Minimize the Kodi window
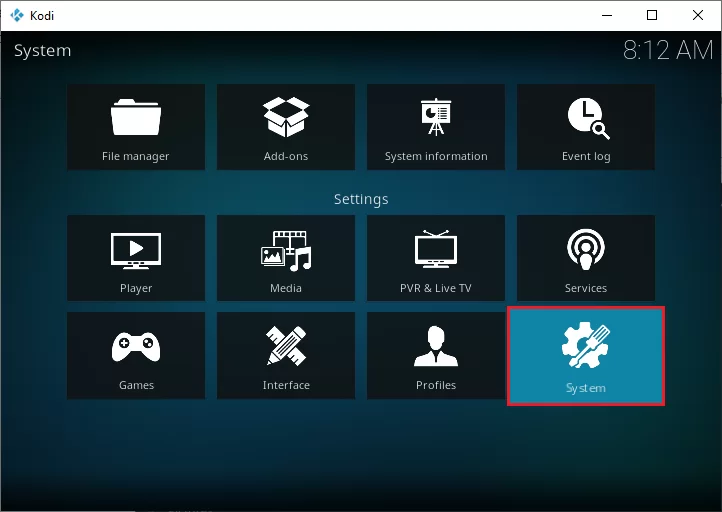 pyautogui.click(x=607, y=15)
